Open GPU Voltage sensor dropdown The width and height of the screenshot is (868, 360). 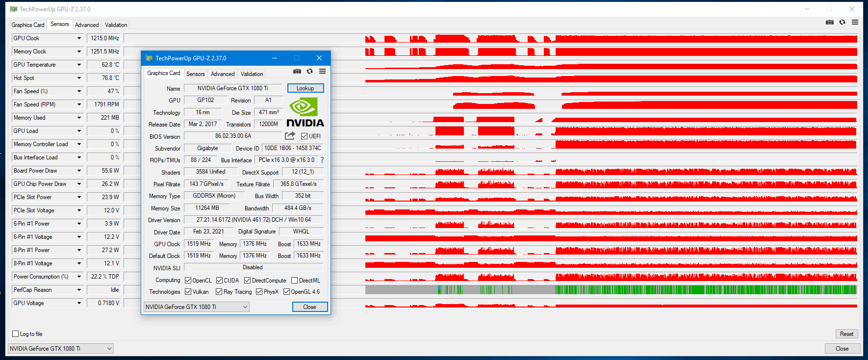click(79, 303)
